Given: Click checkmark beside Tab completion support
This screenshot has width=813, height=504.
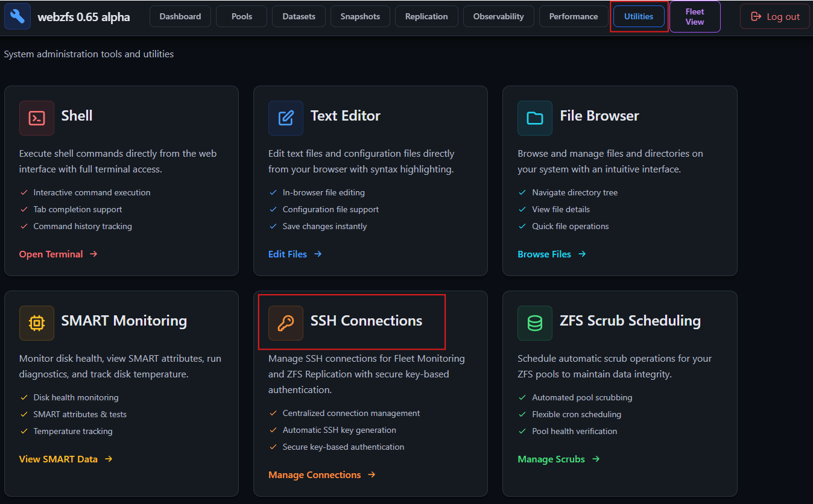Looking at the screenshot, I should 24,209.
